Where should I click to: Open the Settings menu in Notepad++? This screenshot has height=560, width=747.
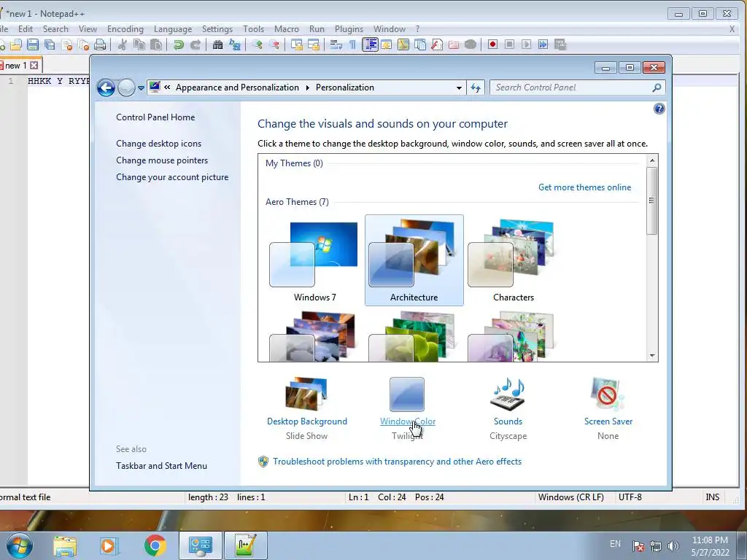click(217, 29)
